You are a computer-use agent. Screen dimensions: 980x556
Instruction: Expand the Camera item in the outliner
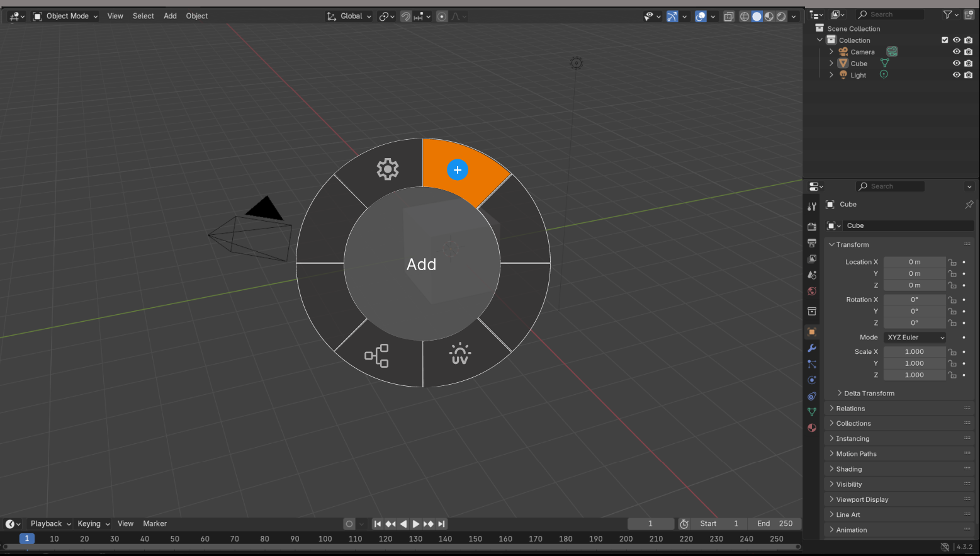(831, 52)
